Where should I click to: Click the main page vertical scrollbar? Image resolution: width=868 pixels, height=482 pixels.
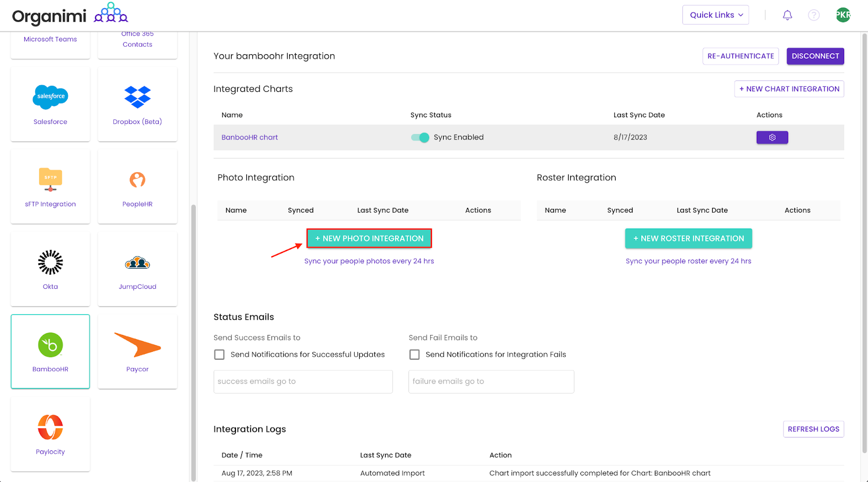865,243
